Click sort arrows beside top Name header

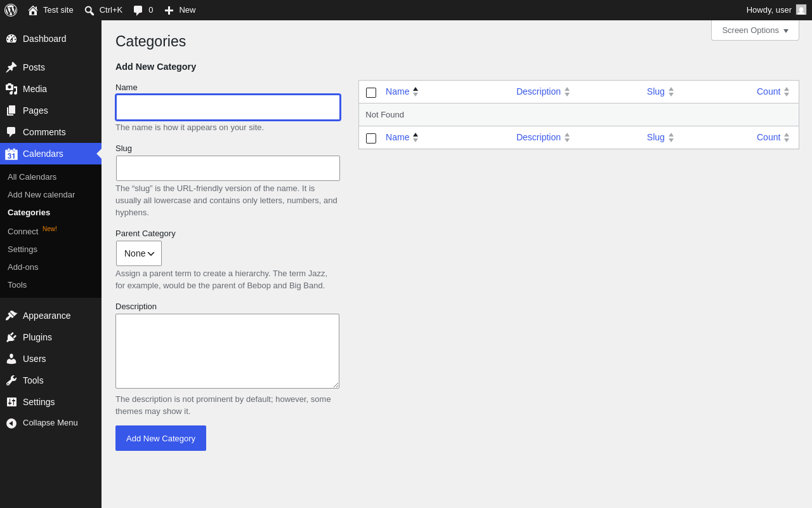pyautogui.click(x=416, y=91)
